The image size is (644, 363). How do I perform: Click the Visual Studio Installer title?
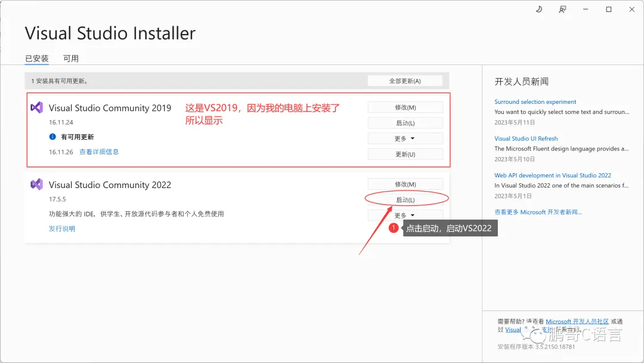[x=110, y=33]
